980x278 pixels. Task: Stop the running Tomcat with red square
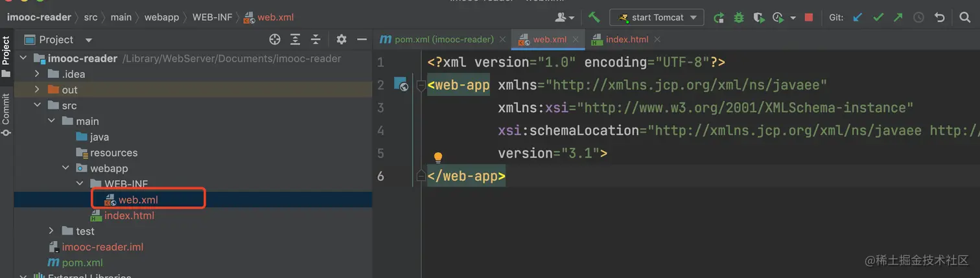pyautogui.click(x=808, y=17)
